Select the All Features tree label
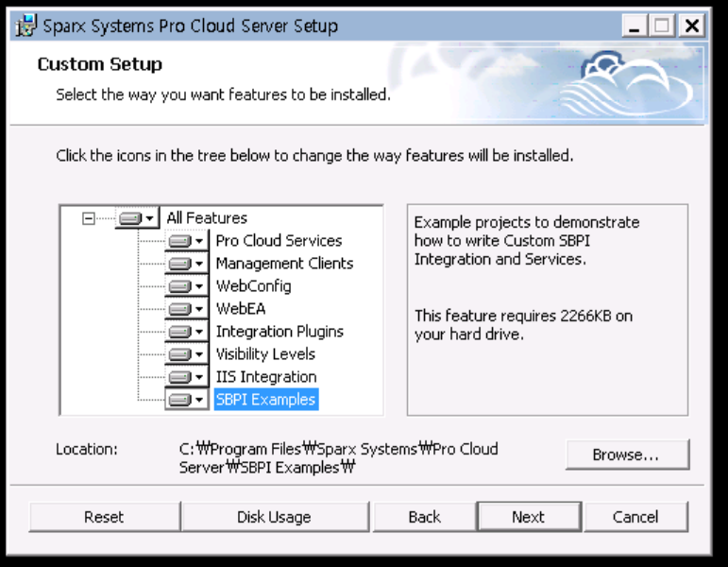The image size is (728, 567). coord(207,218)
